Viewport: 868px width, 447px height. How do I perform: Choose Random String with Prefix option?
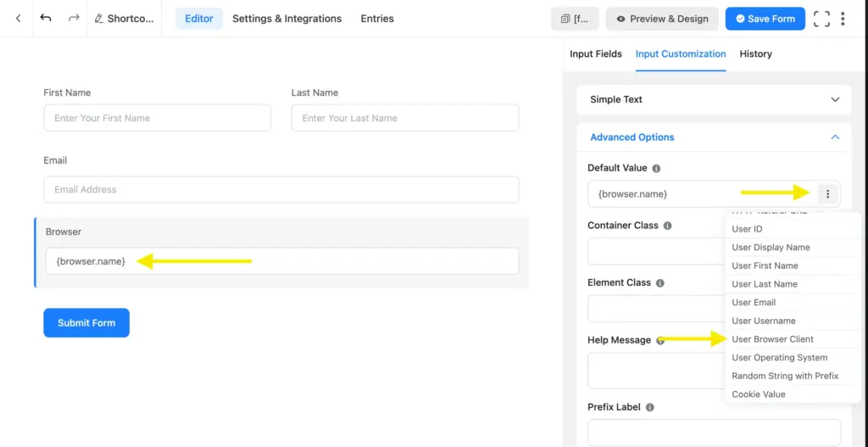tap(793, 376)
